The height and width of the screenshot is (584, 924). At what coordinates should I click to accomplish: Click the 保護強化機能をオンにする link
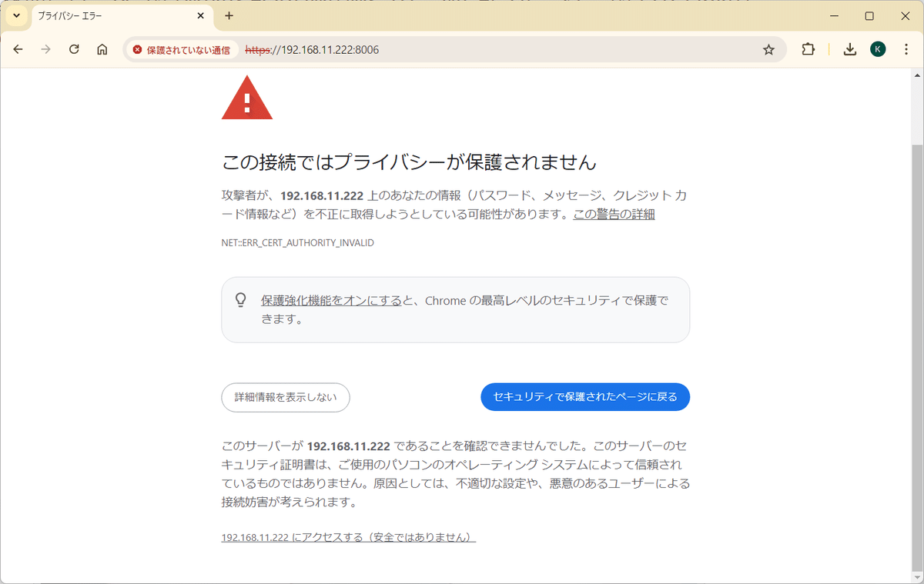pos(331,301)
